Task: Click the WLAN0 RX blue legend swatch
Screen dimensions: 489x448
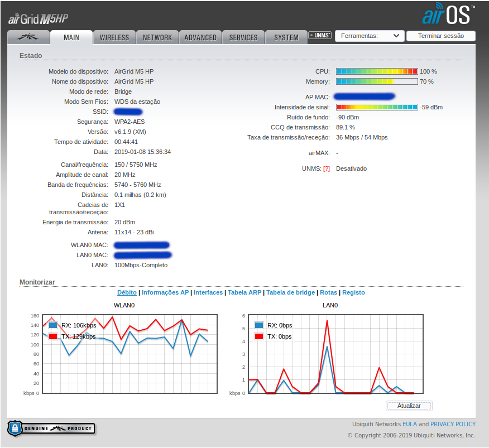Action: pyautogui.click(x=53, y=325)
